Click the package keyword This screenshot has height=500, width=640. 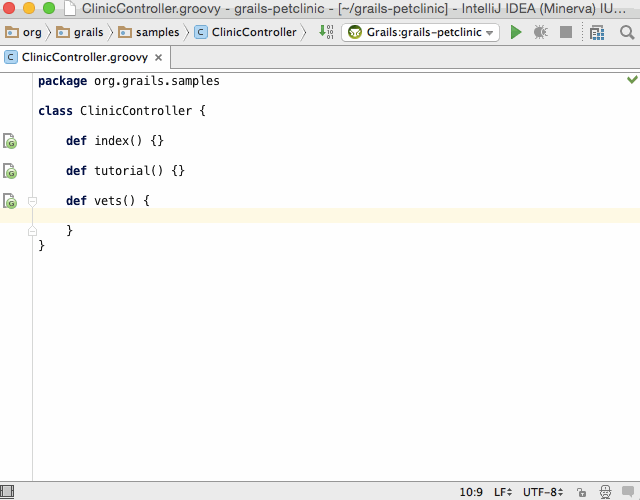(62, 81)
